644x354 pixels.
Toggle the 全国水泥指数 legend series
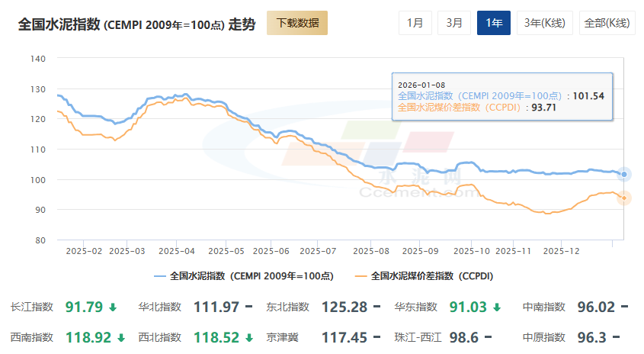coord(244,275)
